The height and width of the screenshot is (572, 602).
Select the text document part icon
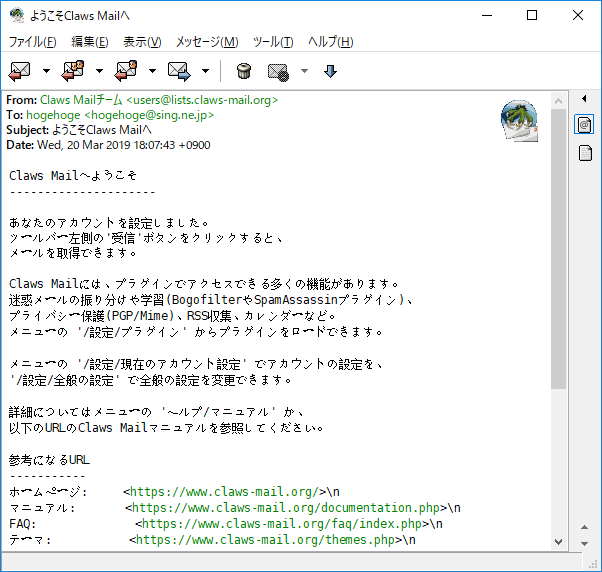[585, 153]
